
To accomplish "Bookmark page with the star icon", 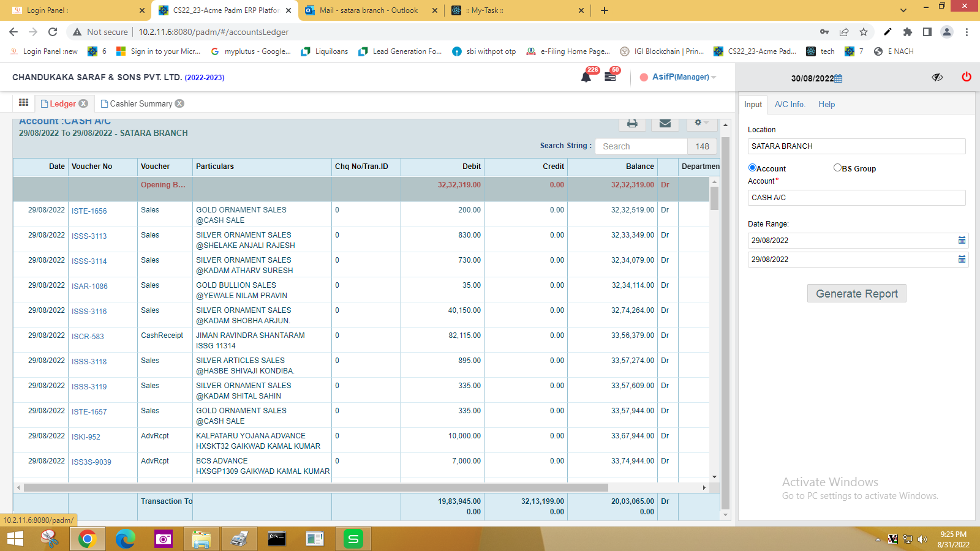I will [864, 32].
